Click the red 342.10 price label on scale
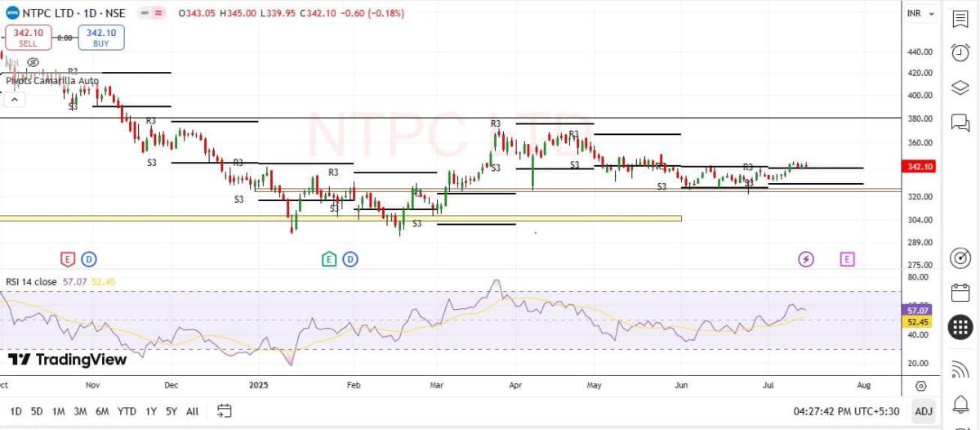The width and height of the screenshot is (980, 430). point(919,167)
